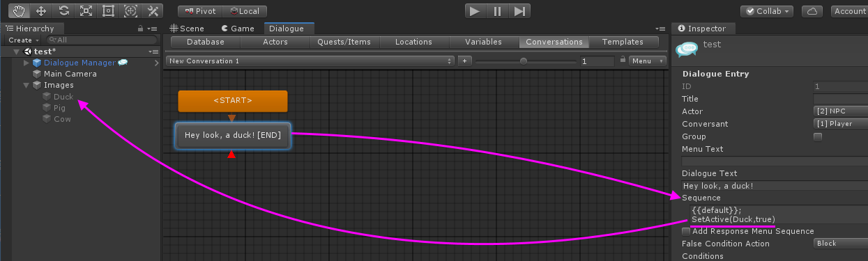Open the cloud services icon
The height and width of the screenshot is (261, 868).
(812, 11)
